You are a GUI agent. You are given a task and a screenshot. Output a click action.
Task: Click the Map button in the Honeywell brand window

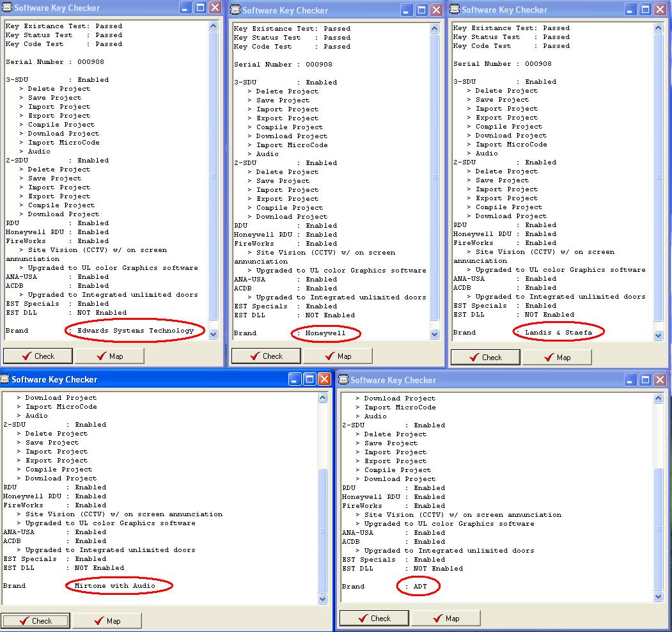pos(338,356)
